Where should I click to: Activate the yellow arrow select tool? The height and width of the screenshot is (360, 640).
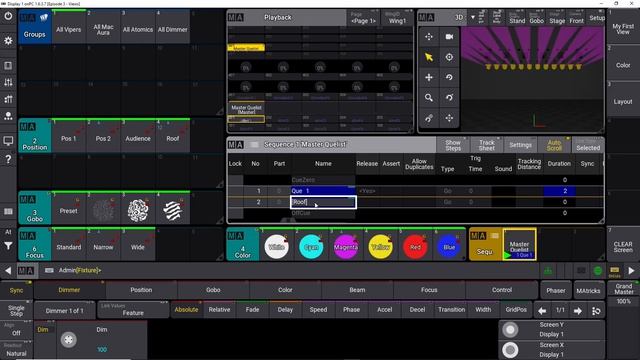coord(429,57)
